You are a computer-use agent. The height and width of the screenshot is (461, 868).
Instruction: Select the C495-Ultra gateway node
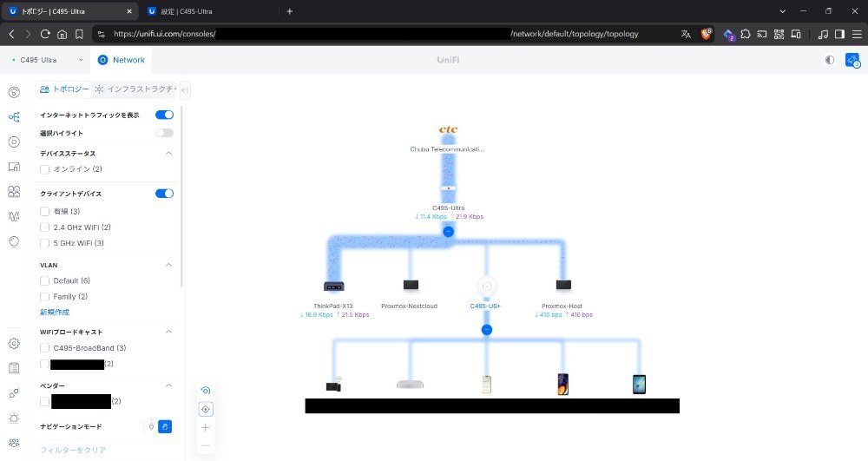(x=449, y=188)
